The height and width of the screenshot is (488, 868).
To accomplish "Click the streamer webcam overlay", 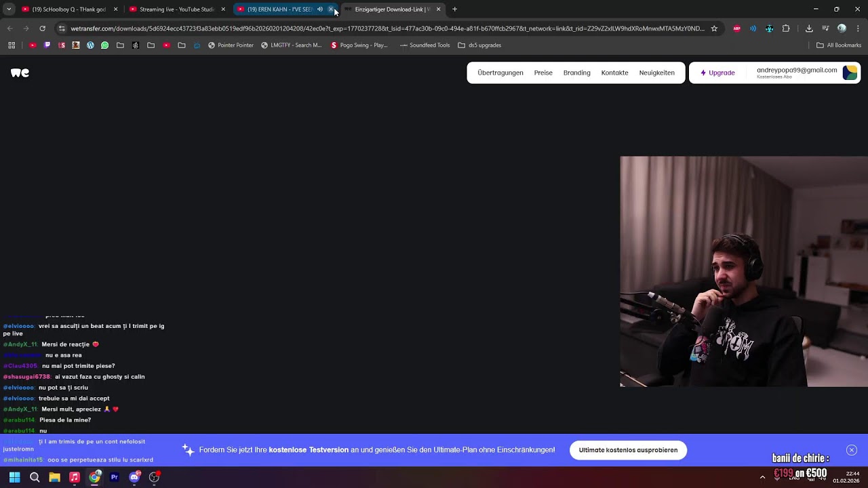I will [x=744, y=272].
